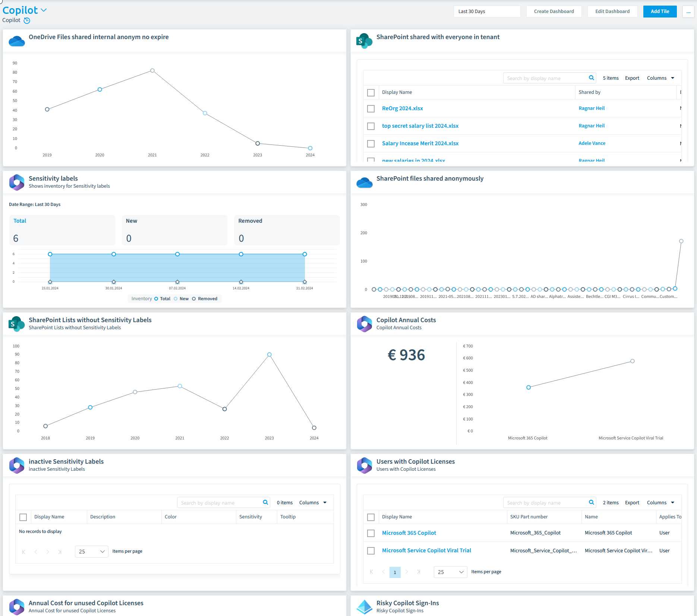Screen dimensions: 697x616
Task: Click the history clock icon beside the Copilot title
Action: click(x=26, y=20)
